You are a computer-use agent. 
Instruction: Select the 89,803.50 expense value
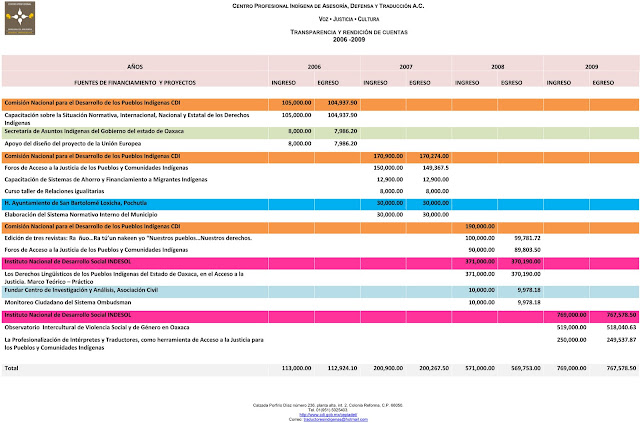pyautogui.click(x=527, y=250)
